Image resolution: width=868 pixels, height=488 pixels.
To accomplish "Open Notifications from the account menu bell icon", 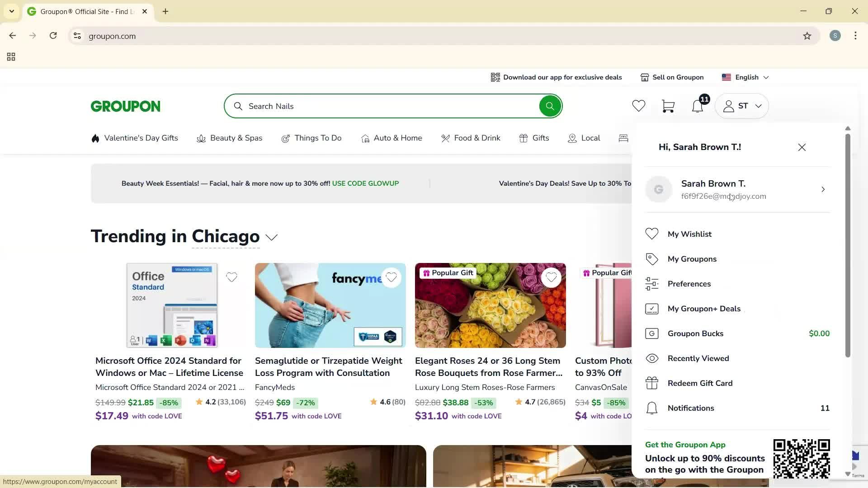I will pyautogui.click(x=652, y=408).
